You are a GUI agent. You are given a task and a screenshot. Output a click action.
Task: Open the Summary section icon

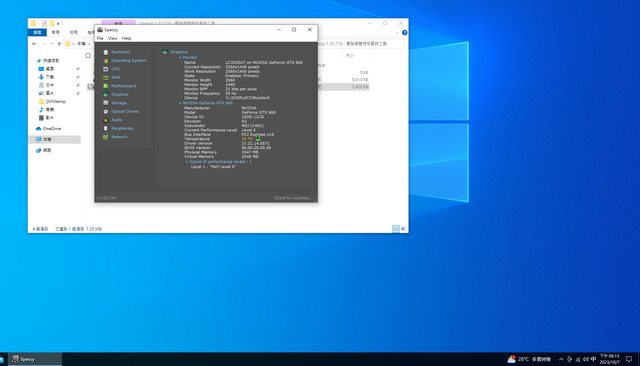pos(106,52)
